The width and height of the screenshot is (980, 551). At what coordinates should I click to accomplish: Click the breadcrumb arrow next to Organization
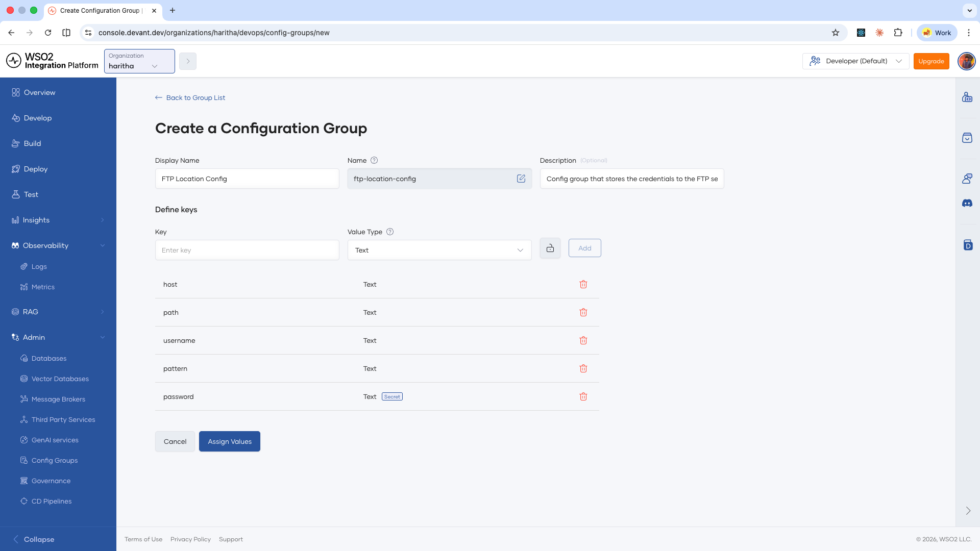[188, 61]
